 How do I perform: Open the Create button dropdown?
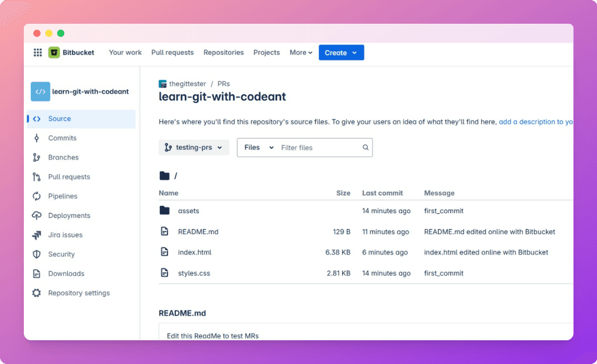341,52
